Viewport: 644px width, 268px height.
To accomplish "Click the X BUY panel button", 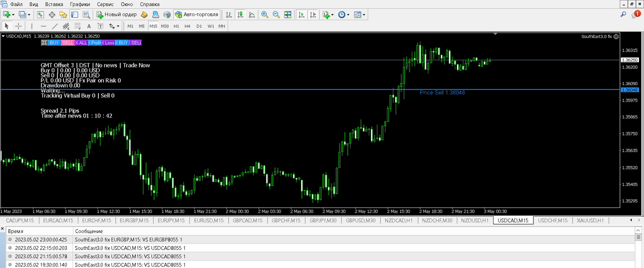I will coord(121,43).
